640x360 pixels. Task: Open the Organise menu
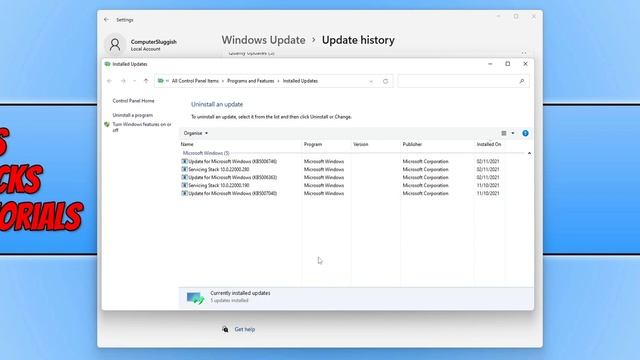pos(196,133)
